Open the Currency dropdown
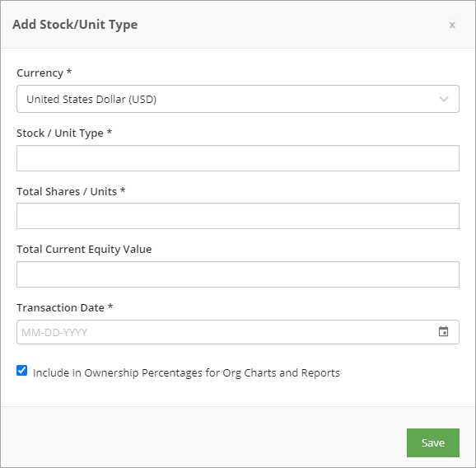476x468 pixels. point(238,99)
